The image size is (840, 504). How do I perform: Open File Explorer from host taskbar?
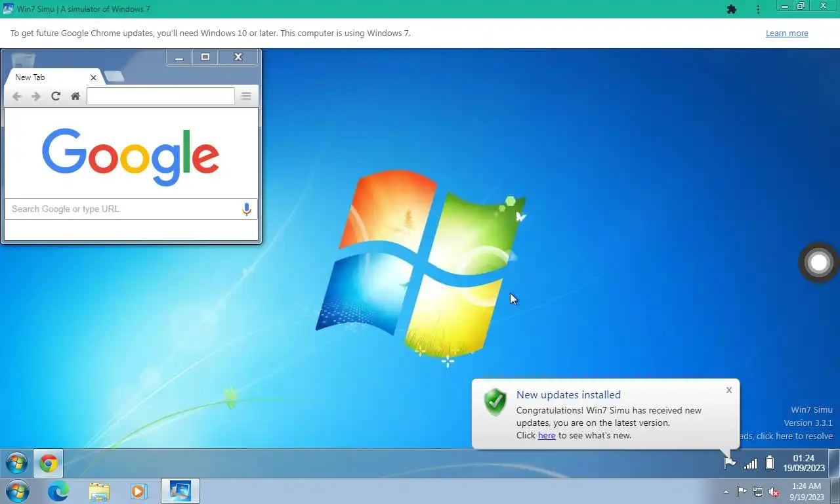(99, 491)
